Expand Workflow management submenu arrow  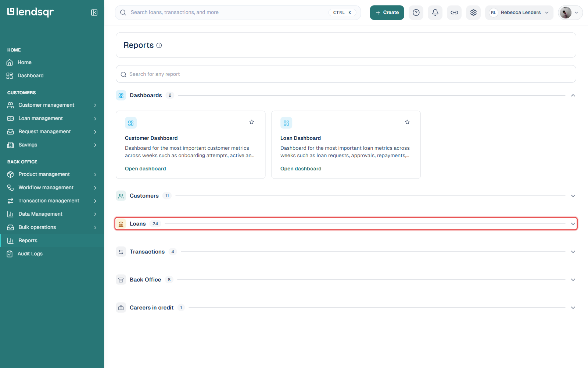pyautogui.click(x=95, y=188)
